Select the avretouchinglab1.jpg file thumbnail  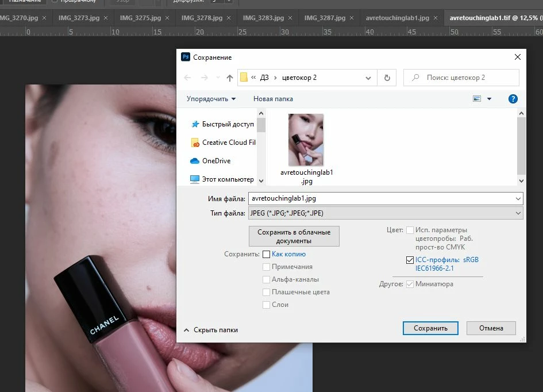[306, 149]
